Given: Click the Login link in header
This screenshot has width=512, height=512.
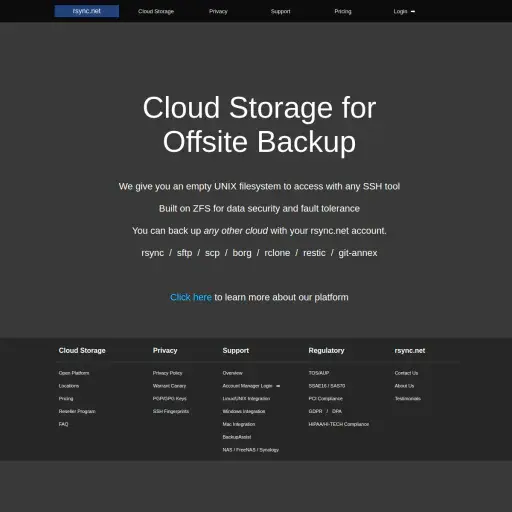Looking at the screenshot, I should click(400, 11).
